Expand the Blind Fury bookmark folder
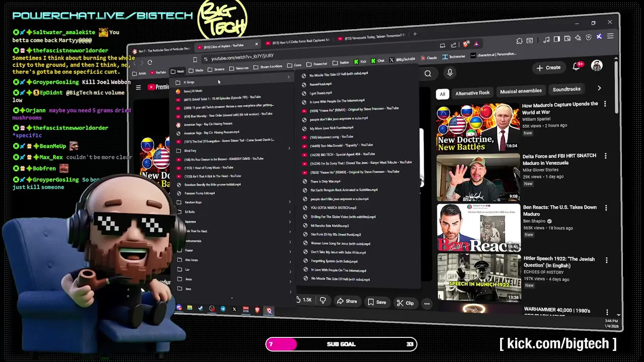This screenshot has width=644, height=362. pos(233,149)
